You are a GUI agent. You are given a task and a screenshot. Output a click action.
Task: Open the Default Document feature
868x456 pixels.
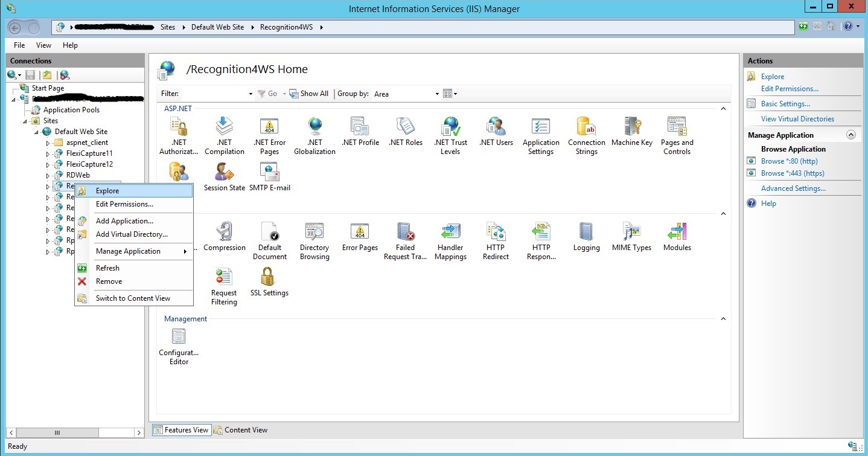click(x=269, y=241)
